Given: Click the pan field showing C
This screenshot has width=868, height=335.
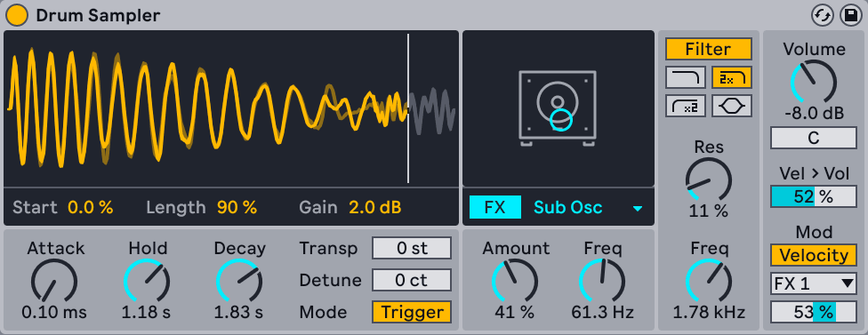Looking at the screenshot, I should [813, 138].
